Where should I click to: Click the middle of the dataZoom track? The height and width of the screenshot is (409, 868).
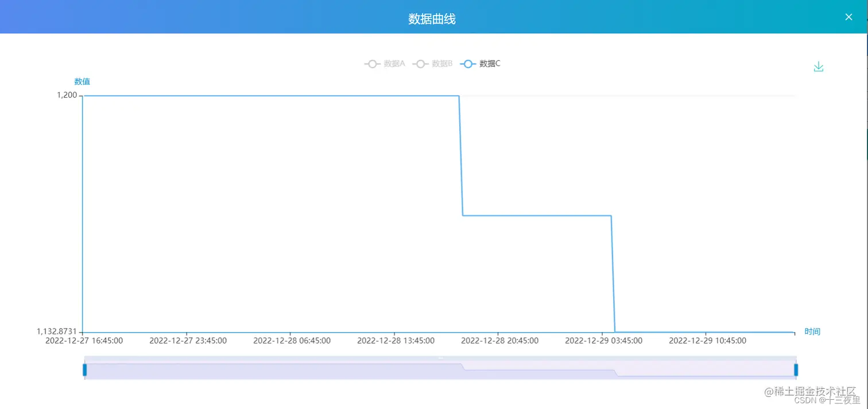441,368
